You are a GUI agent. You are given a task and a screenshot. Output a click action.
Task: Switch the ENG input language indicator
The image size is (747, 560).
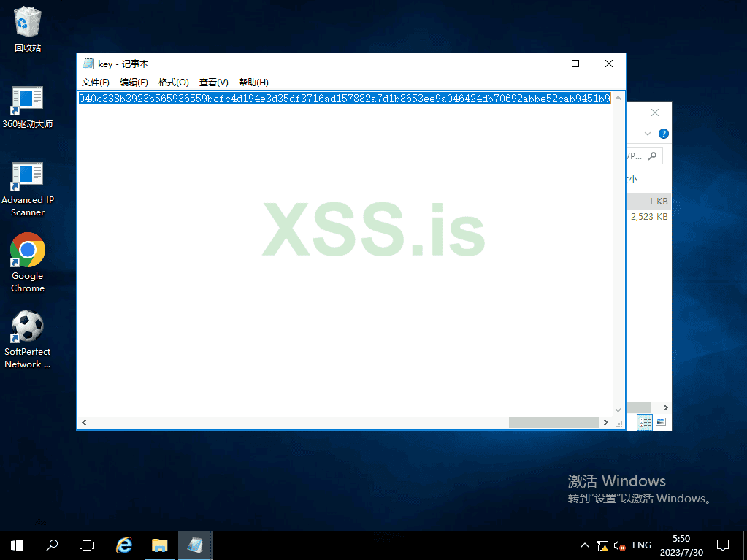point(641,545)
